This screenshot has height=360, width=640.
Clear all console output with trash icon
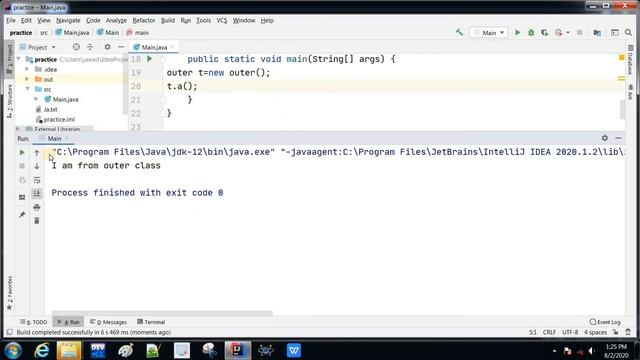[37, 221]
